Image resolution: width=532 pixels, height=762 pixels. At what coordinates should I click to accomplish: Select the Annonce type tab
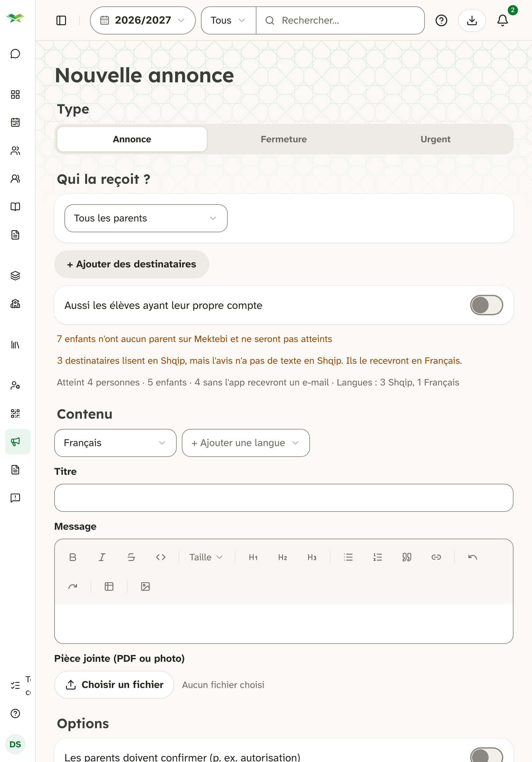132,139
